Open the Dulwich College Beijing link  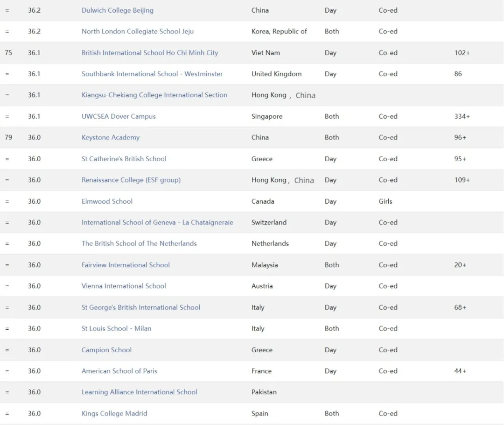click(x=117, y=10)
